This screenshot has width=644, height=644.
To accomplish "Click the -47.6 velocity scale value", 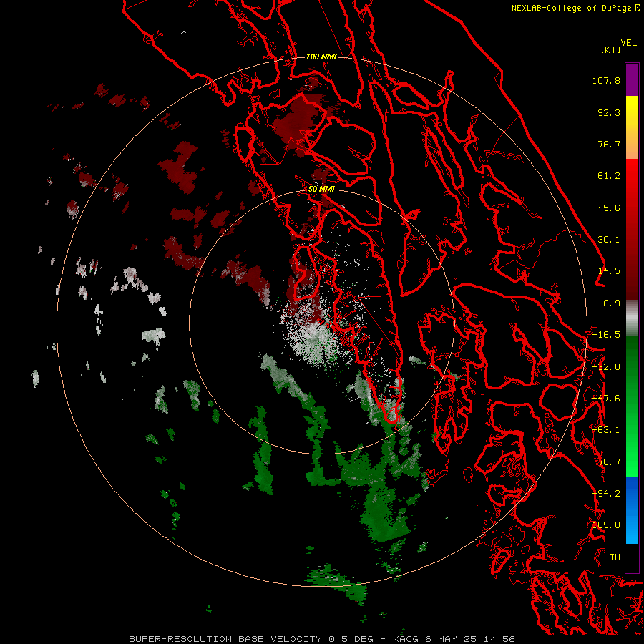I will [x=606, y=399].
